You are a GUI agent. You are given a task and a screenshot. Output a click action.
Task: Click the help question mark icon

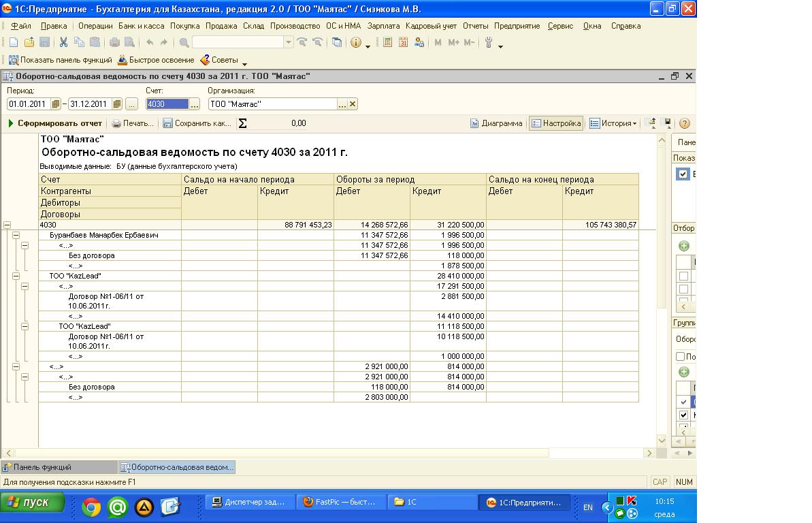coord(685,123)
